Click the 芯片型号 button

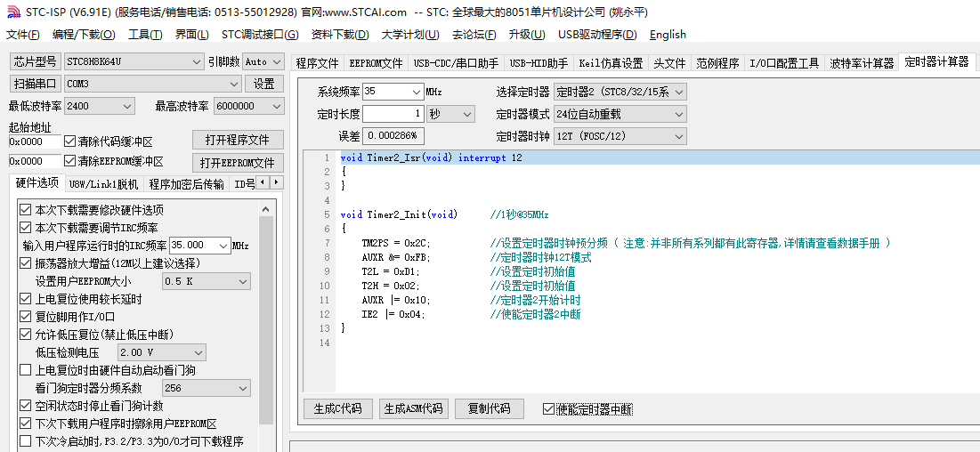pyautogui.click(x=35, y=61)
